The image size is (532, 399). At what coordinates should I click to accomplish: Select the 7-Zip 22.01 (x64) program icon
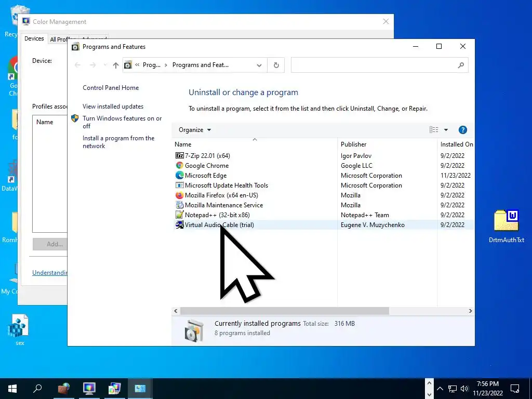coord(179,156)
